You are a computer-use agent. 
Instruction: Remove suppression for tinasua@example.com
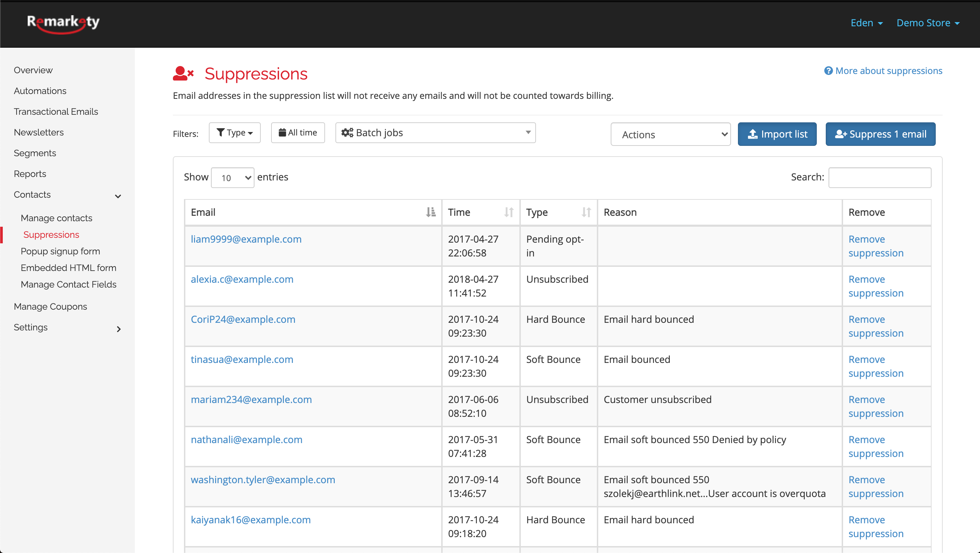[x=876, y=366]
